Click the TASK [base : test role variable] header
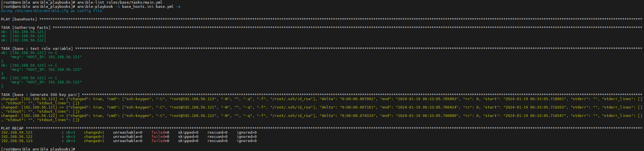The image size is (644, 151). coord(37,48)
